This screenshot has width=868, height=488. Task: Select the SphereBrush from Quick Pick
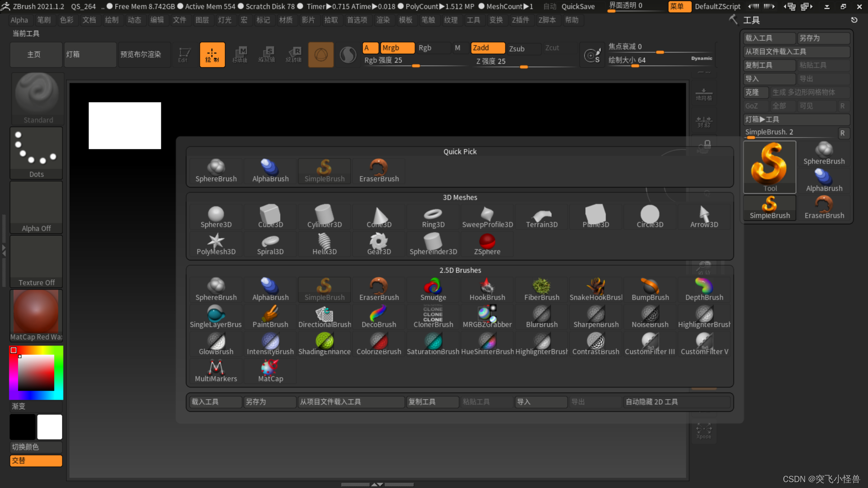pyautogui.click(x=216, y=171)
